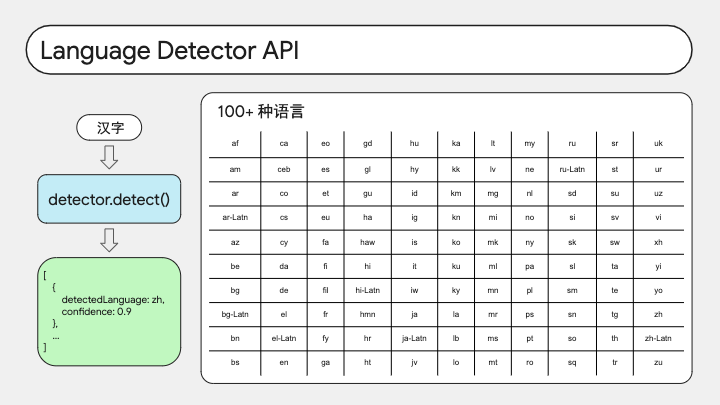The image size is (720, 405).
Task: Click the confidence: 0.9 text
Action: click(x=96, y=311)
